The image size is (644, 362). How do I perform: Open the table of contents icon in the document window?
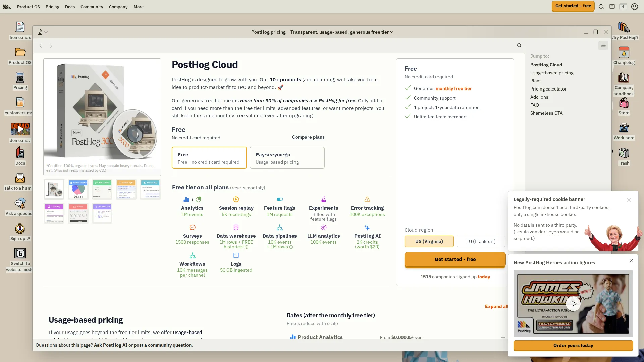pos(603,45)
